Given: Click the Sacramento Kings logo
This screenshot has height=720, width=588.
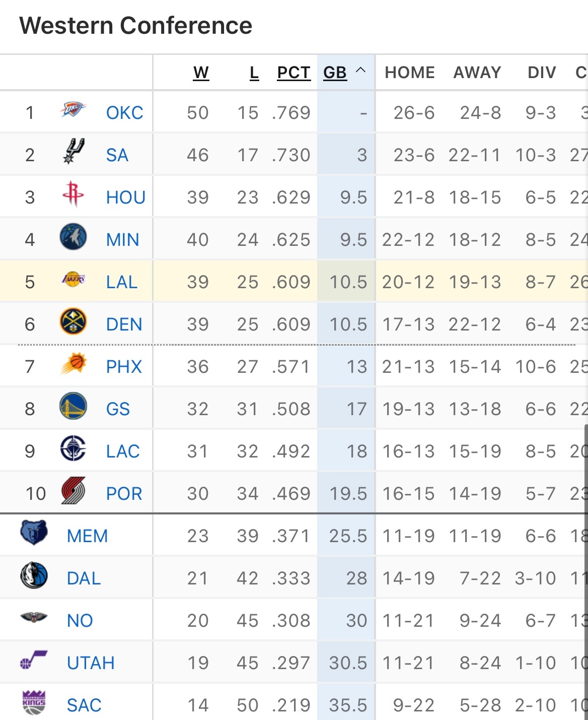Looking at the screenshot, I should pyautogui.click(x=34, y=702).
